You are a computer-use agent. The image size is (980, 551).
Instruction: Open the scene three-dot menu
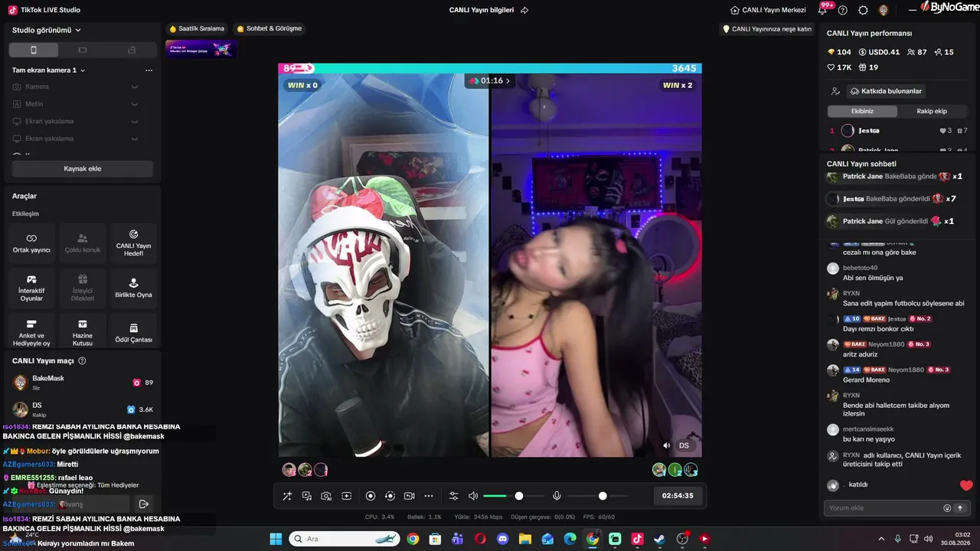(149, 70)
